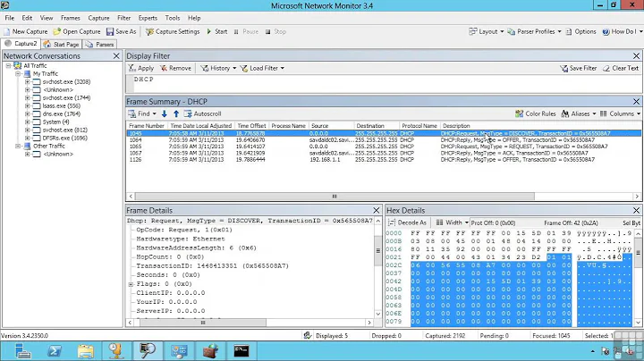The height and width of the screenshot is (361, 644).
Task: Click the Network Monitor taskbar icon
Action: coord(148,351)
